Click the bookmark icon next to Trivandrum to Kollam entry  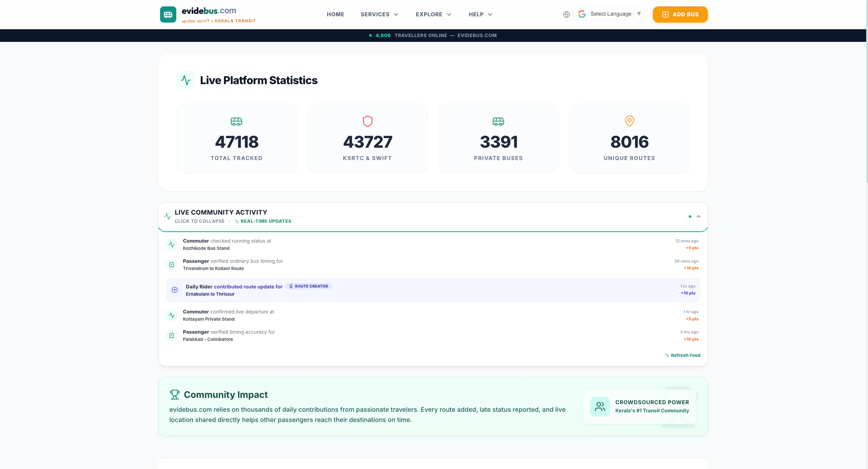pos(172,265)
